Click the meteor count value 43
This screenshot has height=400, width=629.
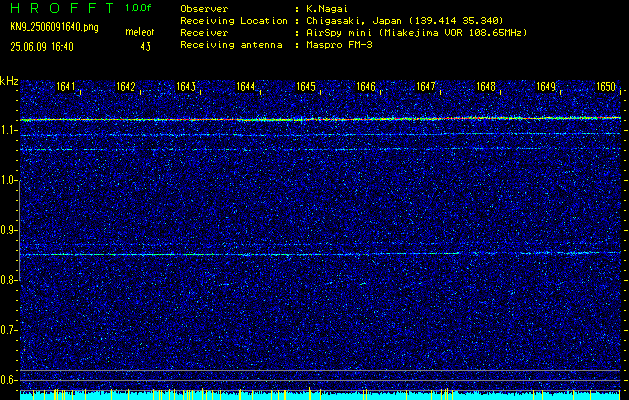coord(146,47)
